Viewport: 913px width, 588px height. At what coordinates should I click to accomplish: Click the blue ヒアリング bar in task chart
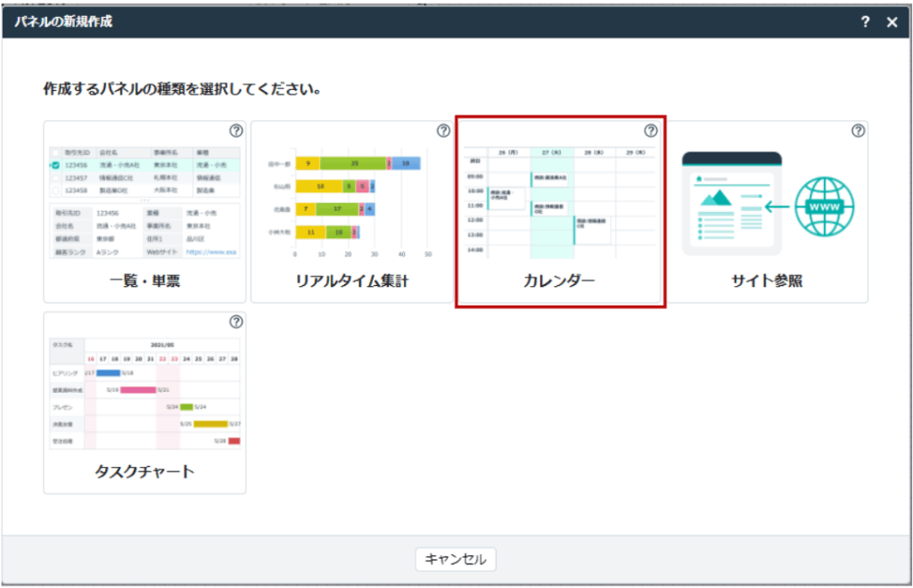pos(107,373)
